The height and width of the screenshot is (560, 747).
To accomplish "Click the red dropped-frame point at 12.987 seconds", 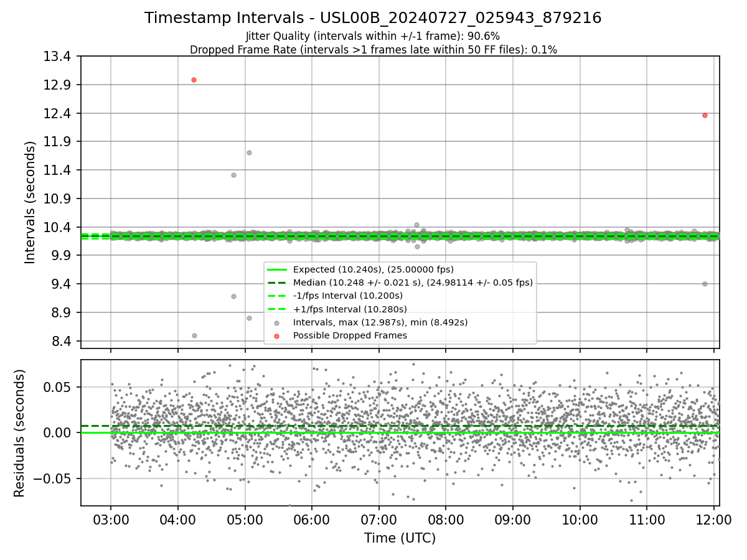I will [x=194, y=80].
